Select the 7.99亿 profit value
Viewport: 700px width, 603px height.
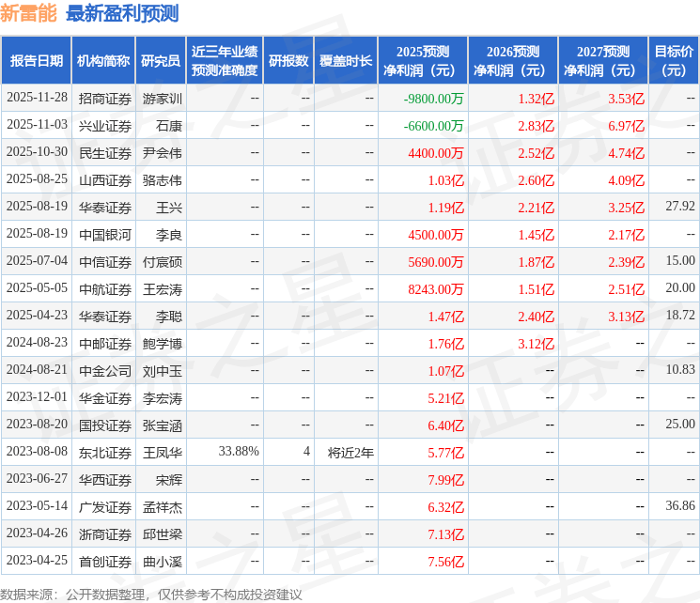click(446, 480)
